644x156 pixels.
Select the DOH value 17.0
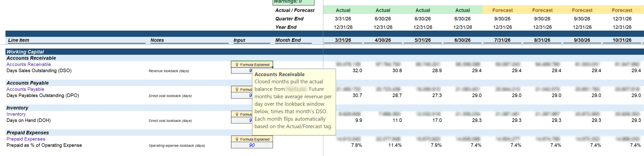coord(437,120)
